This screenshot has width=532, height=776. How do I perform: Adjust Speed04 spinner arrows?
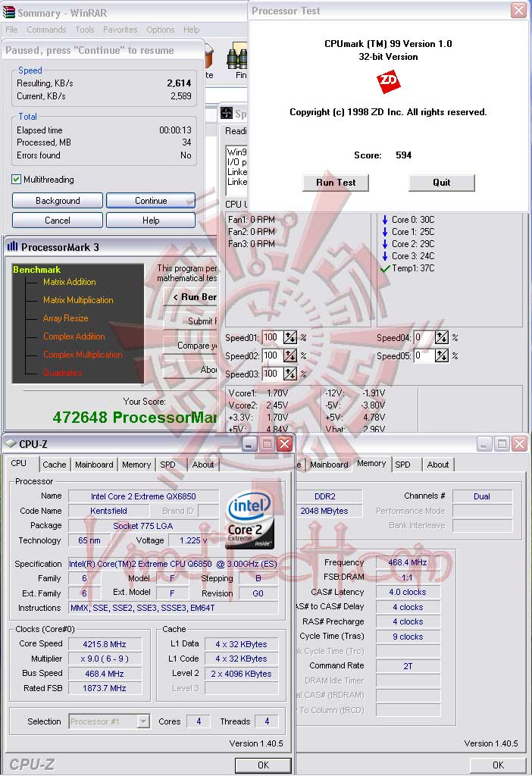point(441,337)
